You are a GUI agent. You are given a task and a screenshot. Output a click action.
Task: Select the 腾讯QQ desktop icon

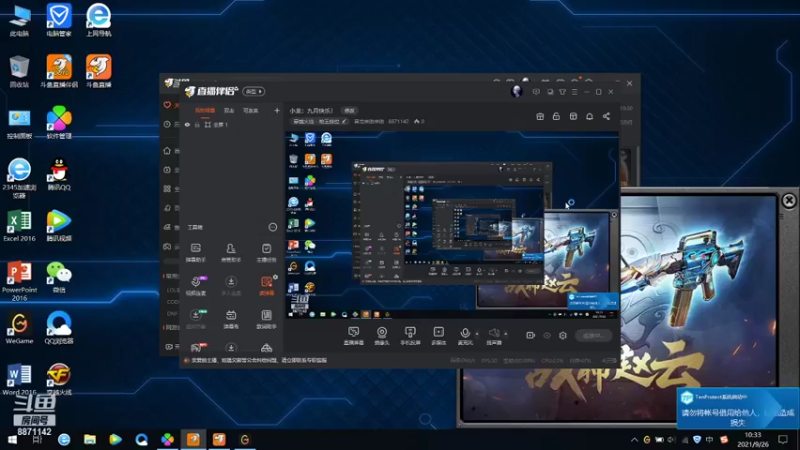(x=59, y=174)
